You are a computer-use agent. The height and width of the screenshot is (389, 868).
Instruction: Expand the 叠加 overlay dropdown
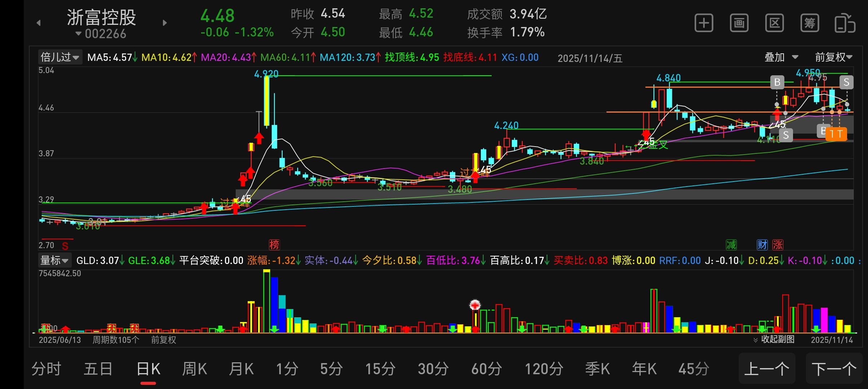point(781,57)
